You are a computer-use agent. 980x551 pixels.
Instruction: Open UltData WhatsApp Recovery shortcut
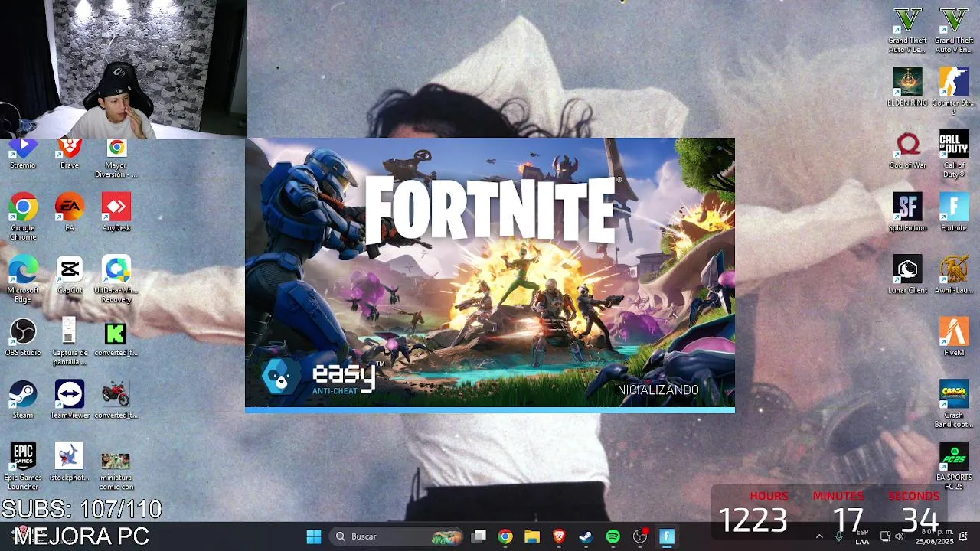[x=116, y=279]
